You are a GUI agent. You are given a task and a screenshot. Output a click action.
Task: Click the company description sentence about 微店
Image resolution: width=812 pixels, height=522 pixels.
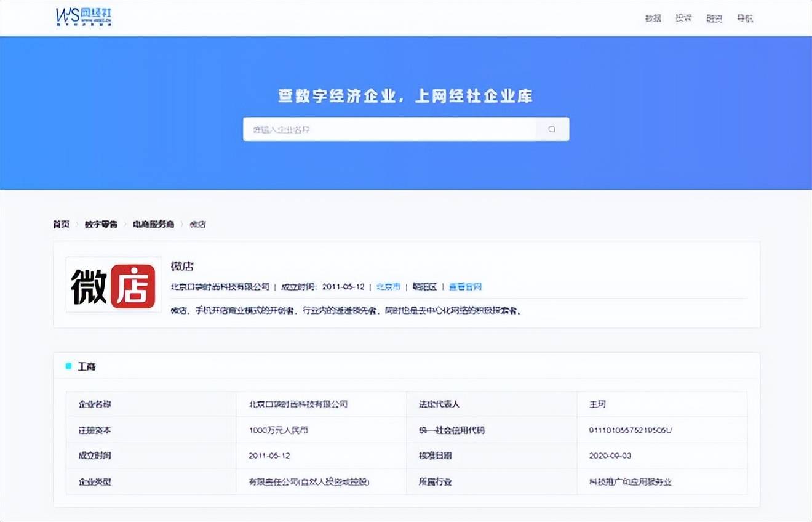[346, 311]
